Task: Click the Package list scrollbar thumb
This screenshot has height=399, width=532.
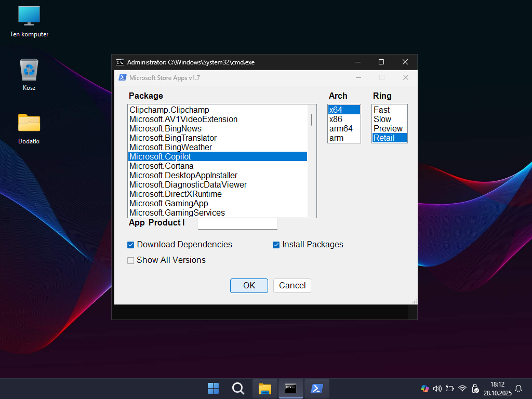Action: coord(312,119)
